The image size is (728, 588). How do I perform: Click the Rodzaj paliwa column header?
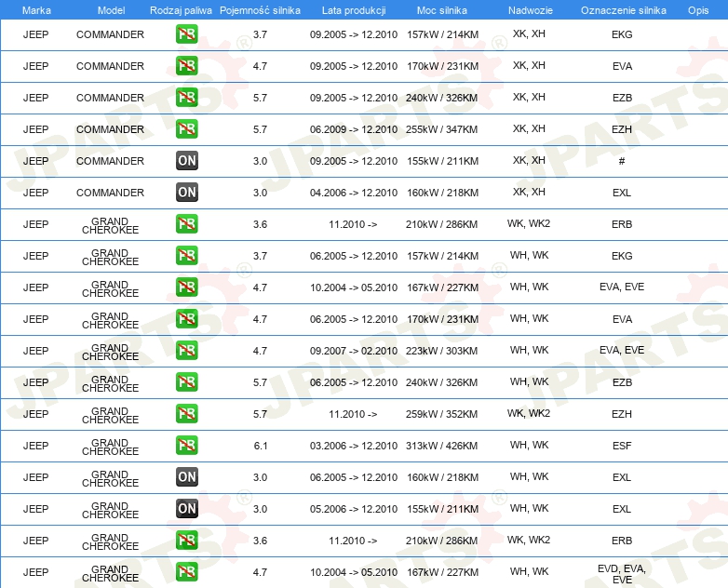[181, 10]
